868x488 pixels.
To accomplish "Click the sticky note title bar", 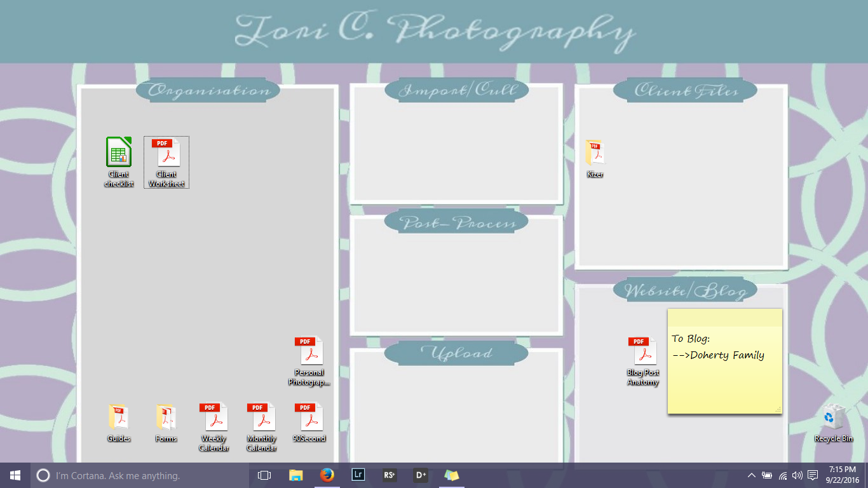I will tap(725, 317).
